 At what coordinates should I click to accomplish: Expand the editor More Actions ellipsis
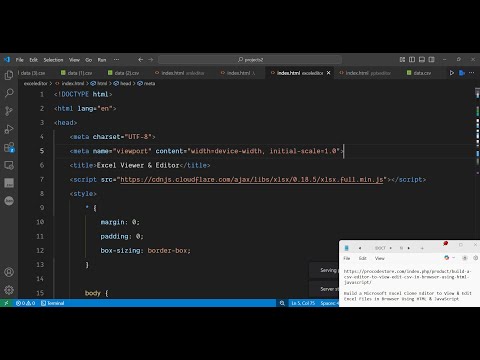[471, 73]
